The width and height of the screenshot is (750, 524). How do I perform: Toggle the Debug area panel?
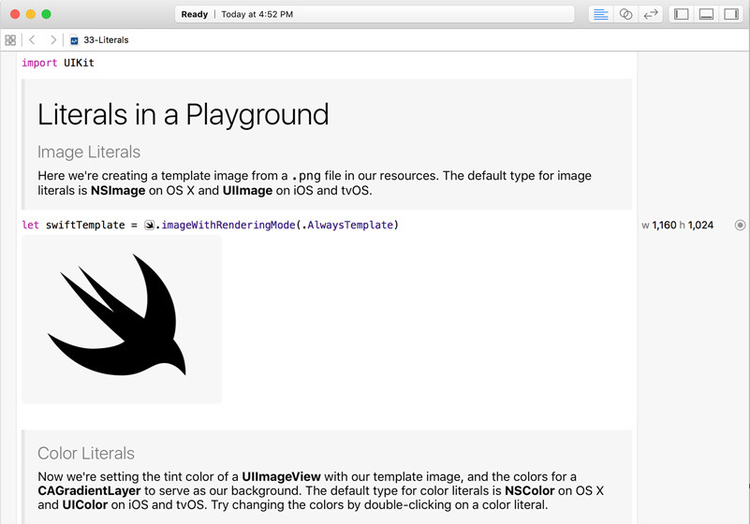tap(706, 15)
